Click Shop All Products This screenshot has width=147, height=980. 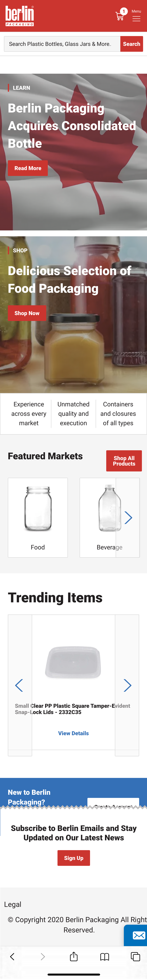pyautogui.click(x=124, y=461)
